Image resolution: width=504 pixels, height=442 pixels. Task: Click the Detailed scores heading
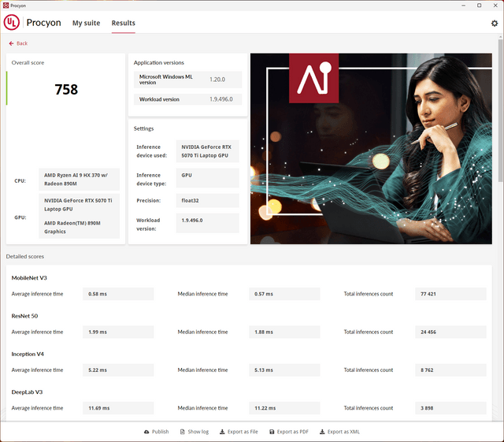click(x=25, y=256)
